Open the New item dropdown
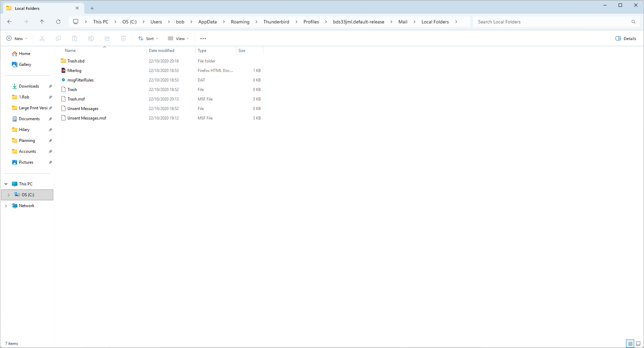The image size is (644, 348). click(17, 38)
